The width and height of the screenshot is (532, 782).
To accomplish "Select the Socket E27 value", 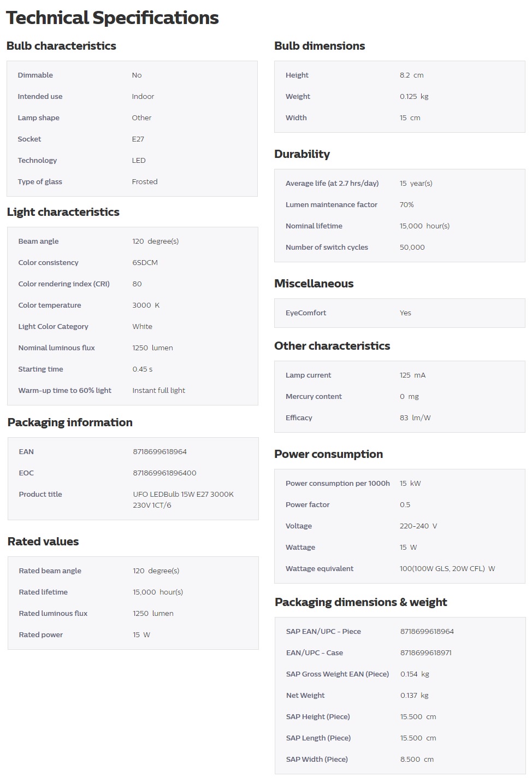I will pos(138,139).
